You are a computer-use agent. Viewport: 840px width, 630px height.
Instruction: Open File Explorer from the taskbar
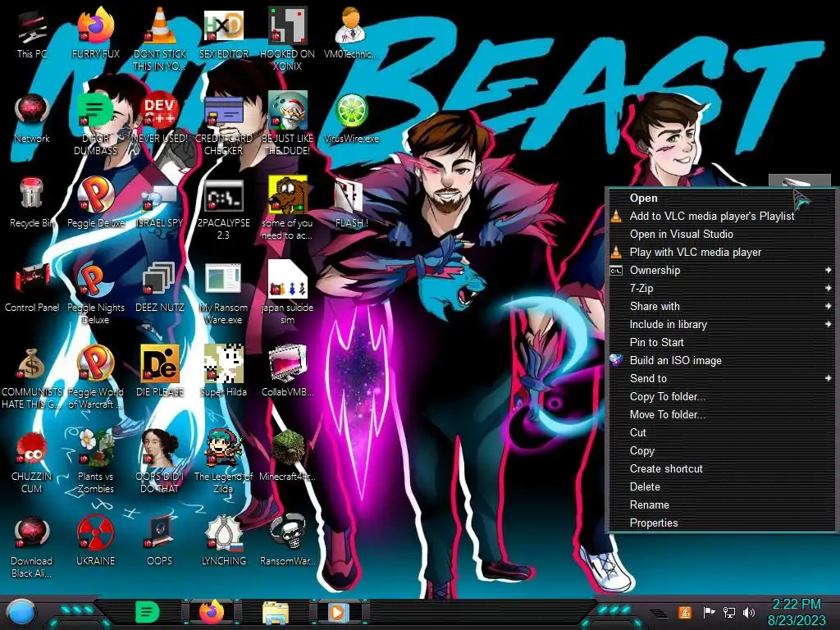click(276, 613)
